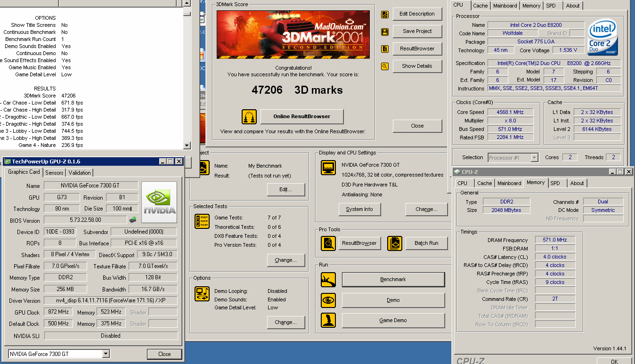
Task: Click the Display and CPU Settings monitor icon
Action: [x=328, y=168]
